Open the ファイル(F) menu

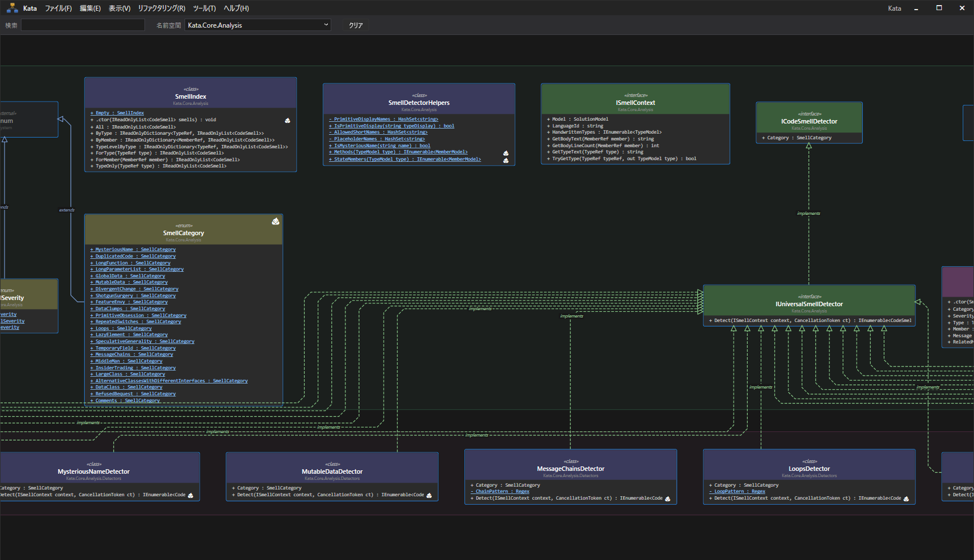click(58, 8)
